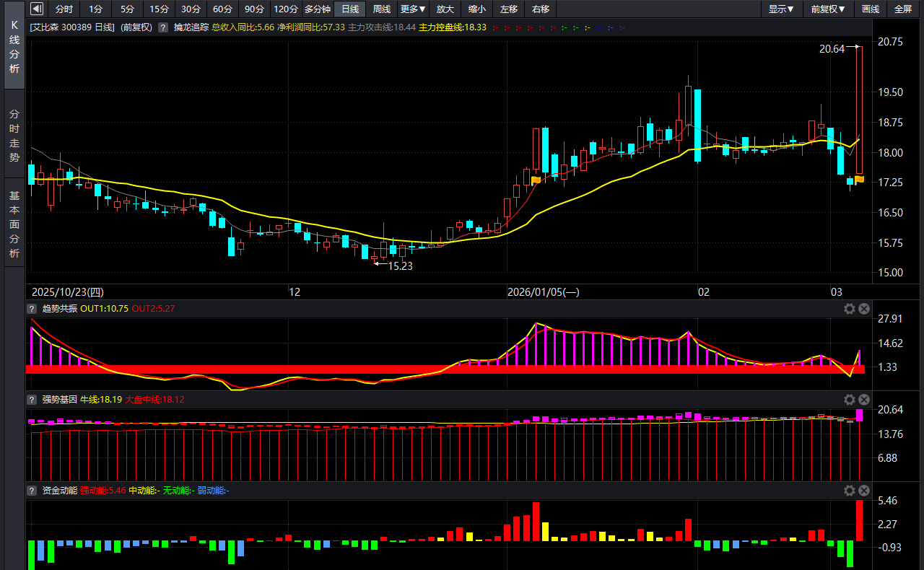Click the 12 month marker on time axis
The image size is (924, 570).
tap(295, 292)
